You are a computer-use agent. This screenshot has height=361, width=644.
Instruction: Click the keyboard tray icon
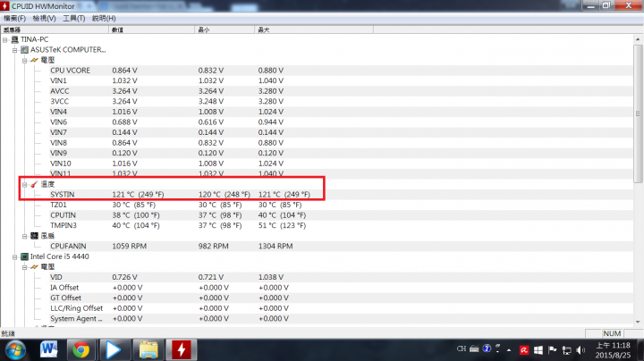pos(474,349)
